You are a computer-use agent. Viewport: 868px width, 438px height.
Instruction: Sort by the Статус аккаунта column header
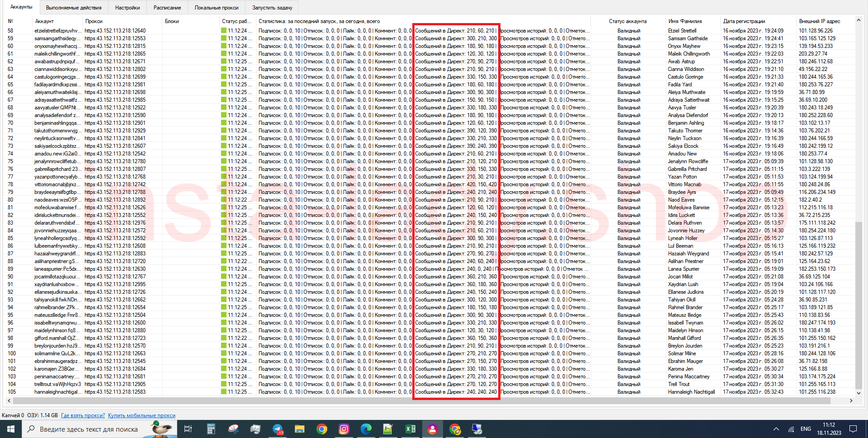coord(627,21)
